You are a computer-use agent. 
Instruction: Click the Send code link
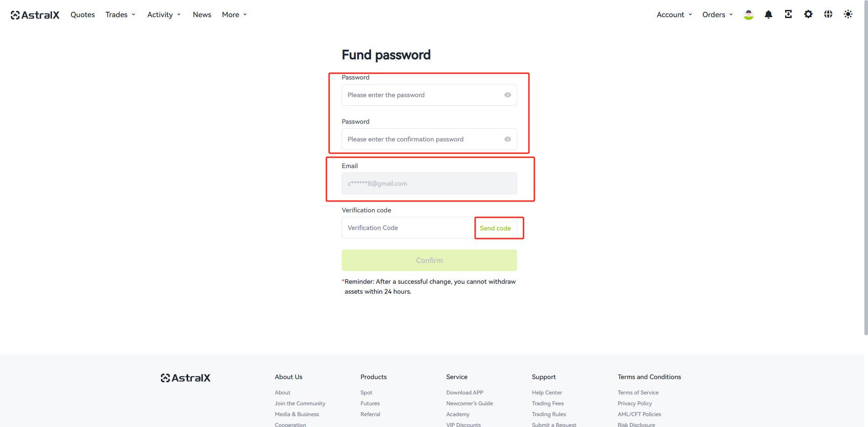495,228
